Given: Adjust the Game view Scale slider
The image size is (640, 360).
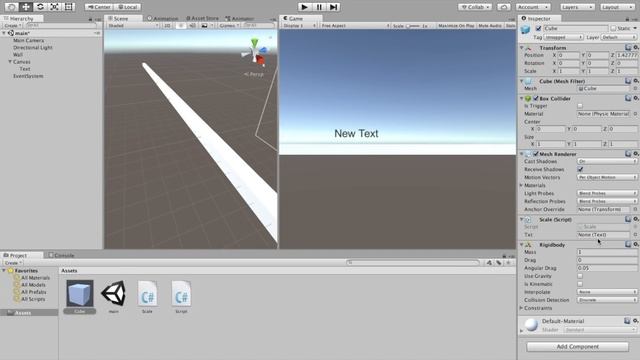Looking at the screenshot, I should pyautogui.click(x=413, y=26).
